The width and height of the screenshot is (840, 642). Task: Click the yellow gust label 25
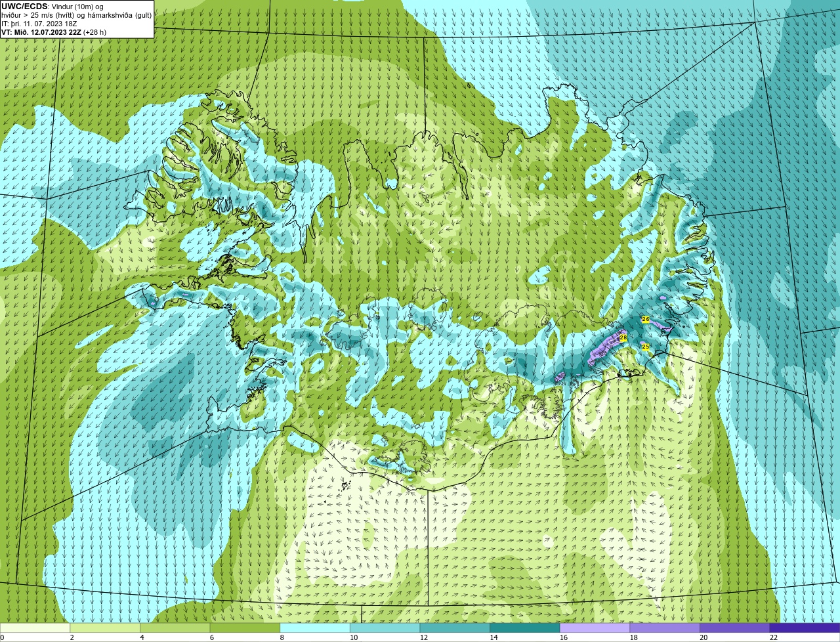[645, 347]
